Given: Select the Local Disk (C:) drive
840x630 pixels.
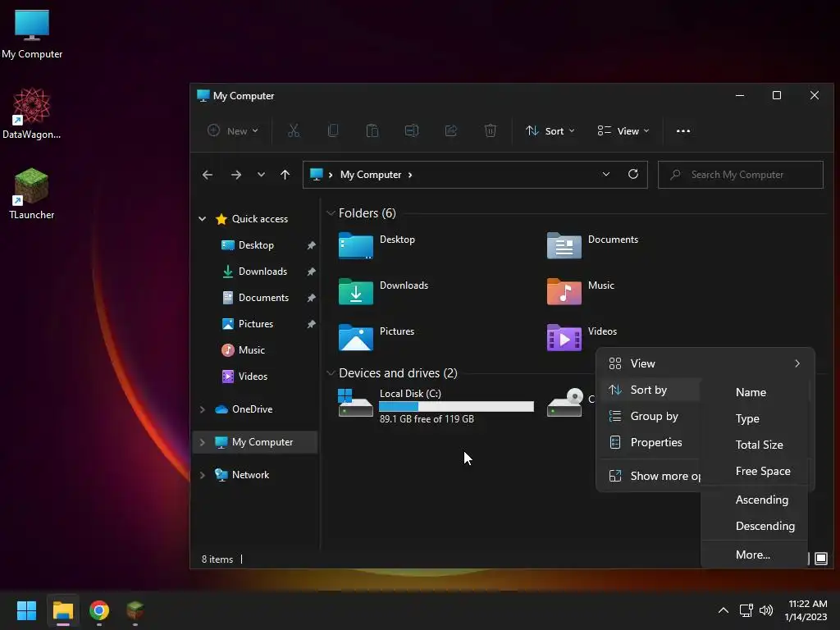Looking at the screenshot, I should pos(436,405).
